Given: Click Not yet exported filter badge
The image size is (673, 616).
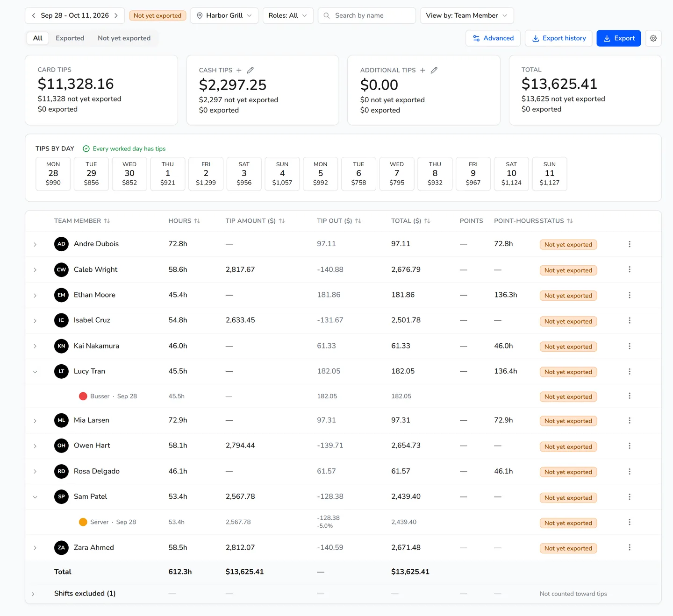Looking at the screenshot, I should click(158, 15).
